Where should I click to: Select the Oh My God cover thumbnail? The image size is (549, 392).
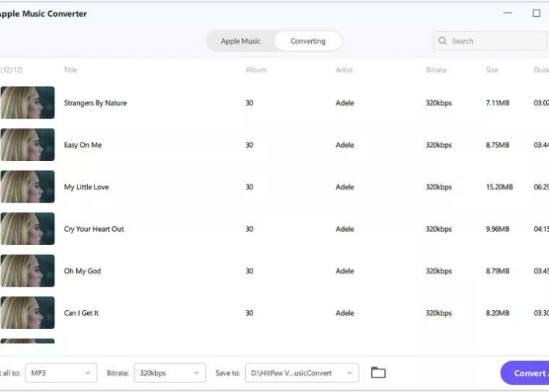click(27, 271)
